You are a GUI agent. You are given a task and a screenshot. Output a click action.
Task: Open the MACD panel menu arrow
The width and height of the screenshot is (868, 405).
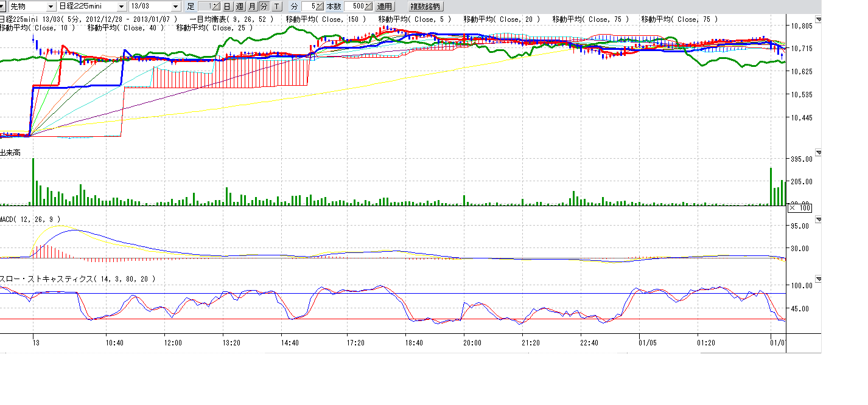[x=818, y=219]
